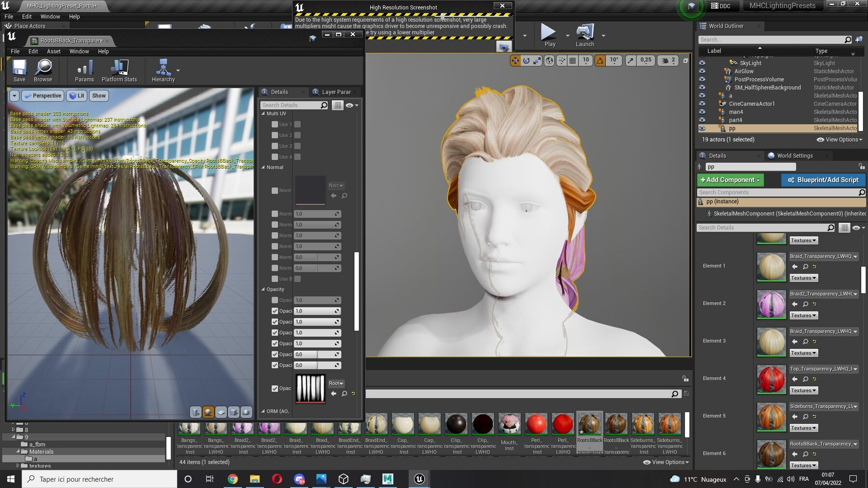
Task: Use the opacity texture's selected asset arrow
Action: pos(334,394)
